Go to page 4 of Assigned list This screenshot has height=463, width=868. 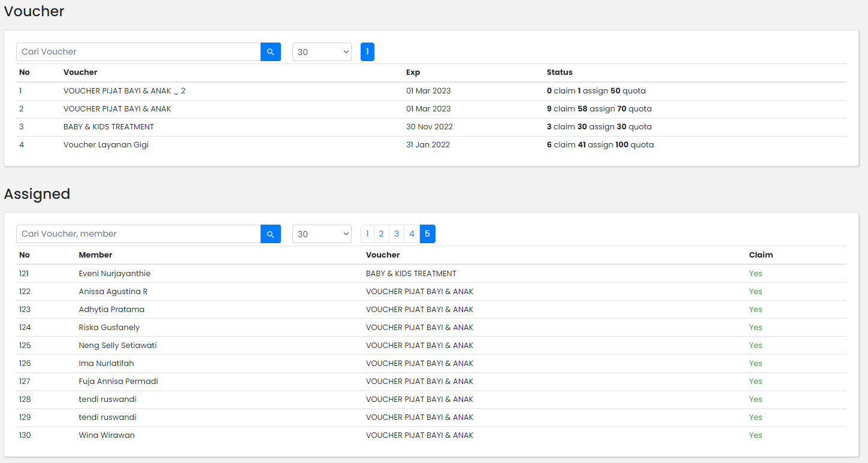point(412,234)
